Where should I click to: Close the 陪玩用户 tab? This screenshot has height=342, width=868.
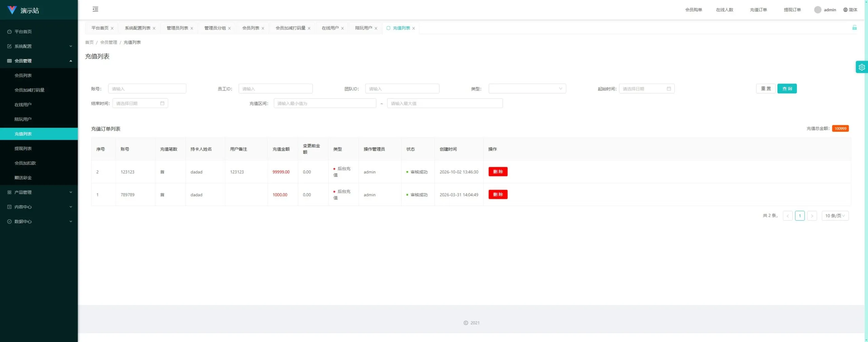click(x=376, y=28)
